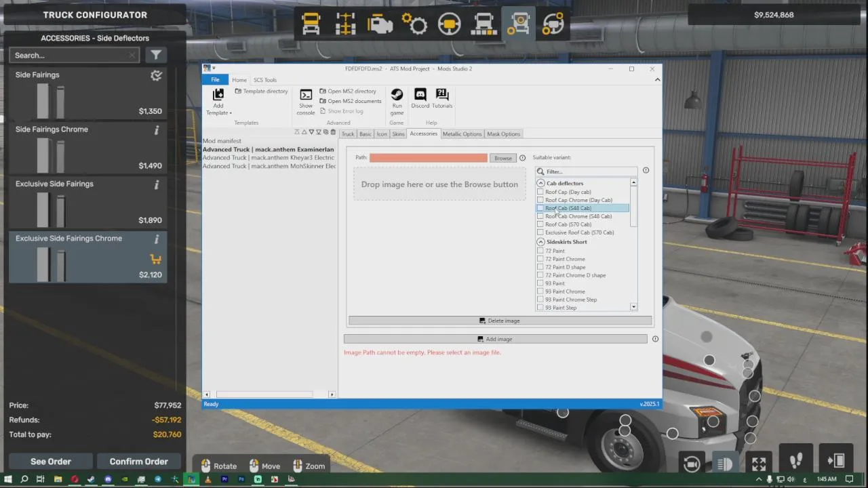
Task: Collapse the Cab deflectors group
Action: pyautogui.click(x=541, y=183)
